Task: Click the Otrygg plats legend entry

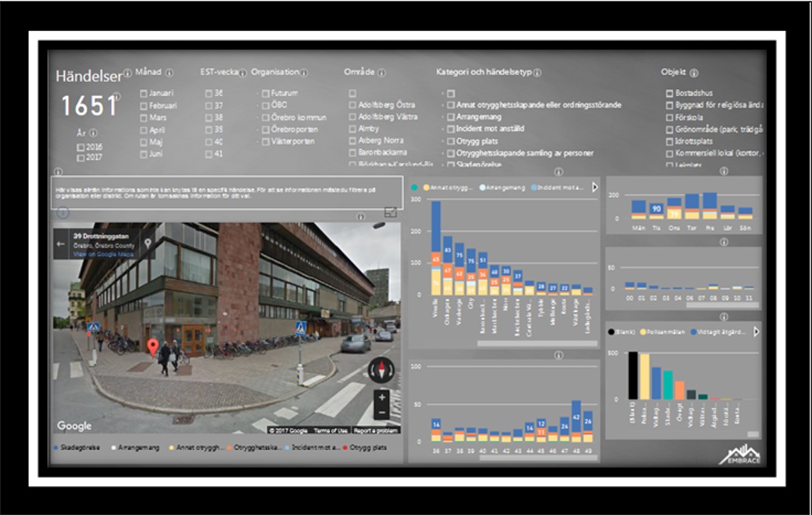Action: coord(365,448)
